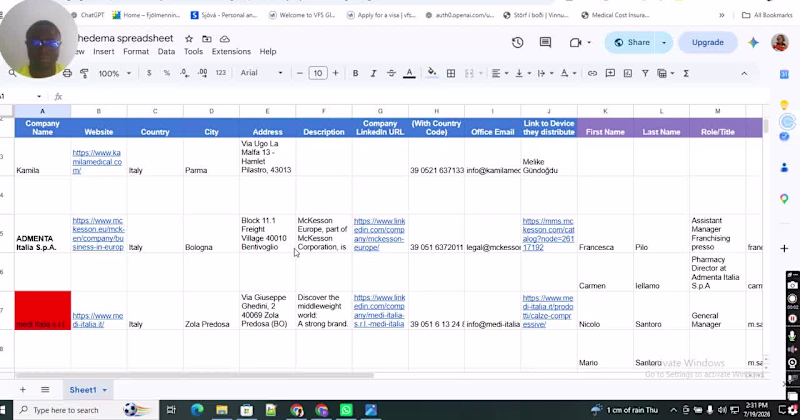The image size is (800, 420).
Task: Click the font size 10 field
Action: (317, 73)
